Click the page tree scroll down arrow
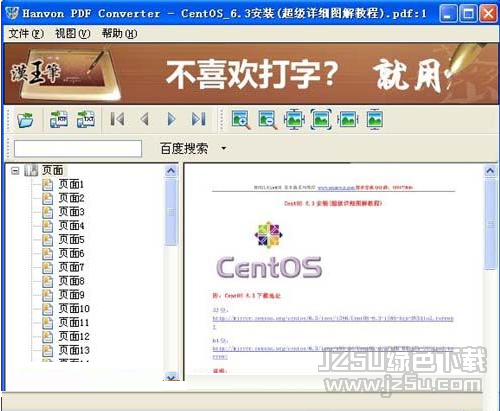500x411 pixels. [171, 377]
